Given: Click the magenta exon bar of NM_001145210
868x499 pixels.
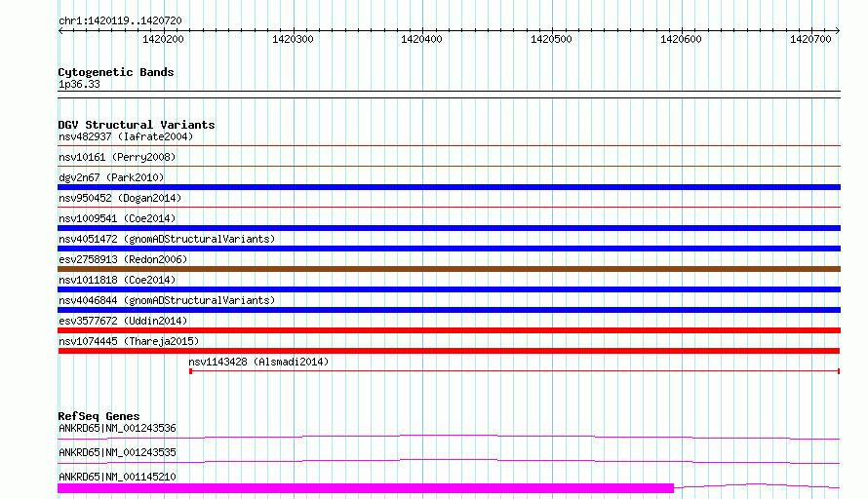Looking at the screenshot, I should [366, 488].
